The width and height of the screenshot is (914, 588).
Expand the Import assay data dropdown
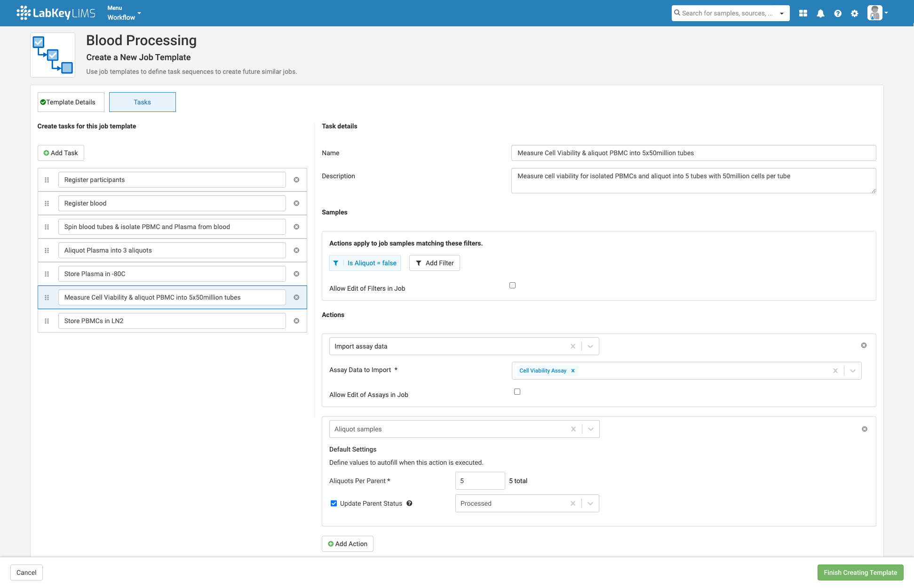tap(590, 346)
